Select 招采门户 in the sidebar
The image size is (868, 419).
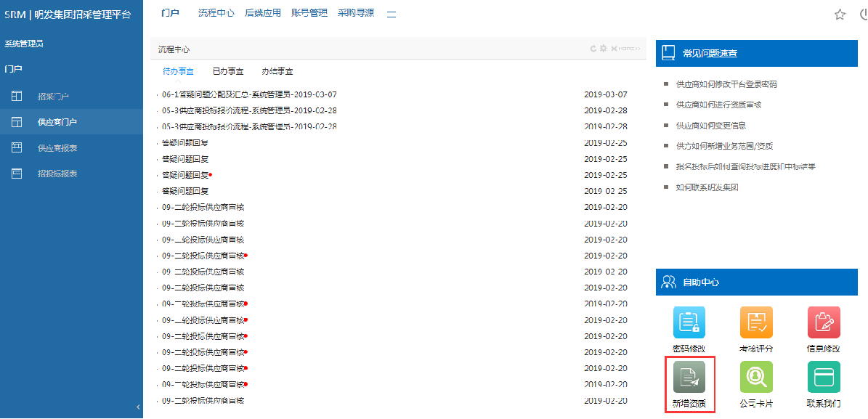click(x=53, y=96)
